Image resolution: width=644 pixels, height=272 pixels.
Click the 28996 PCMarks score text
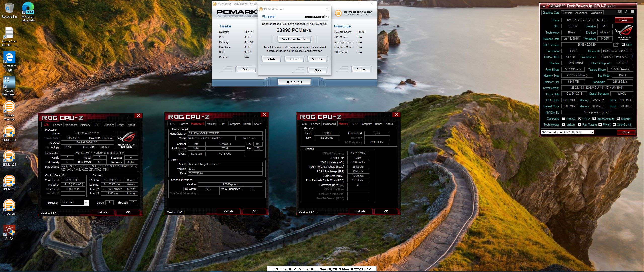(x=294, y=30)
